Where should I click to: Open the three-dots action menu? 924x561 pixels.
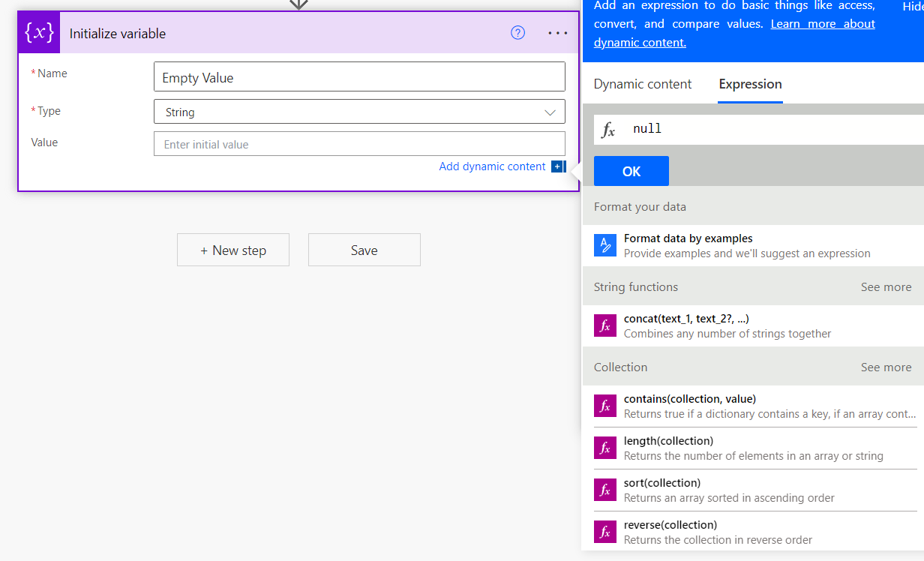point(558,33)
